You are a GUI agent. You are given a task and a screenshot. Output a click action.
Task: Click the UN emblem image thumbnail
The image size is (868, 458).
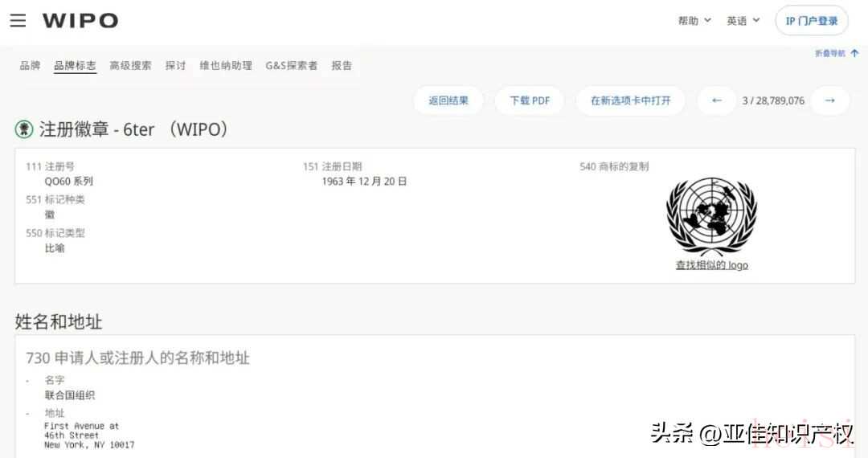(x=712, y=217)
